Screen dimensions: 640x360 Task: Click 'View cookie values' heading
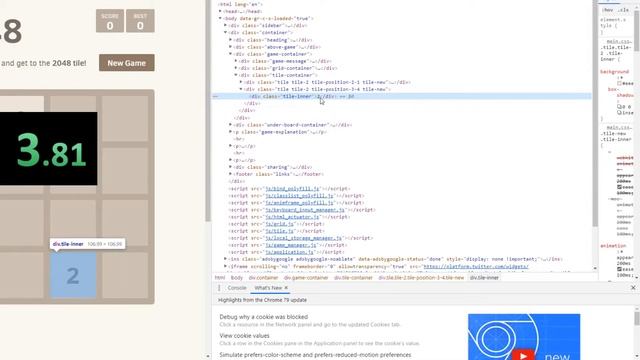(x=244, y=336)
